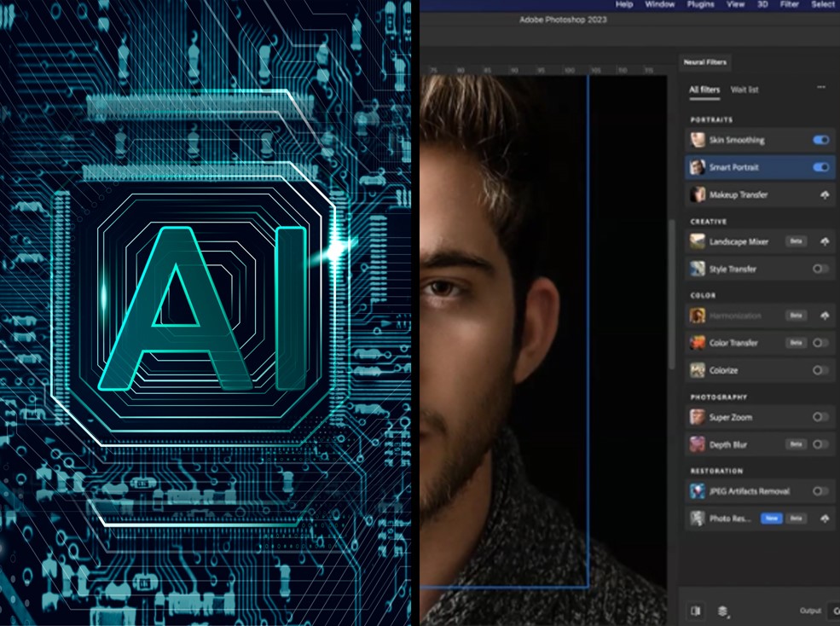Turn on the Depth Blur toggle

pos(820,443)
